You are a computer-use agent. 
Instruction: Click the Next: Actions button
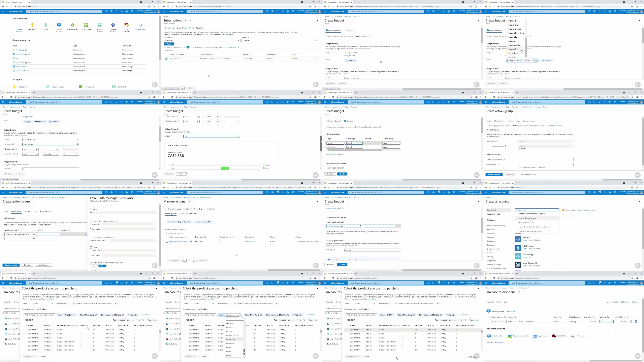[x=43, y=265]
